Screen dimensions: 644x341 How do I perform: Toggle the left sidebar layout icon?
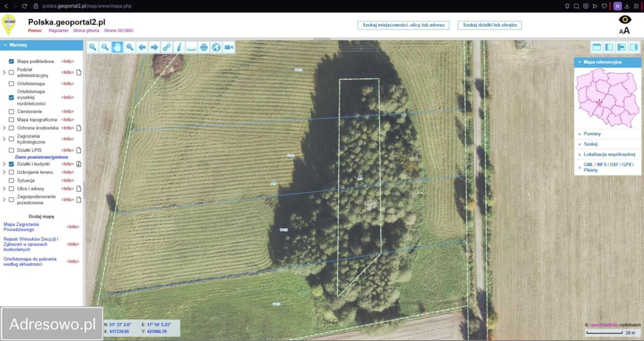(x=609, y=47)
